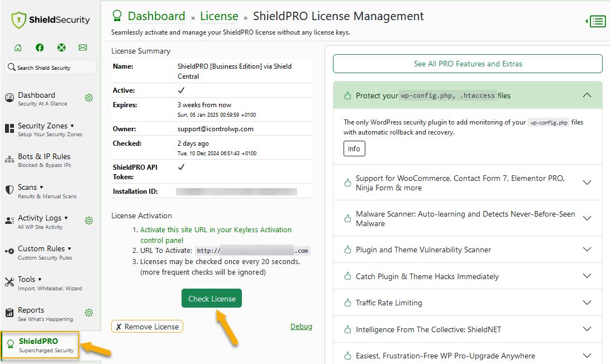The width and height of the screenshot is (610, 364).
Task: Click the search magnifier icon
Action: (x=12, y=67)
